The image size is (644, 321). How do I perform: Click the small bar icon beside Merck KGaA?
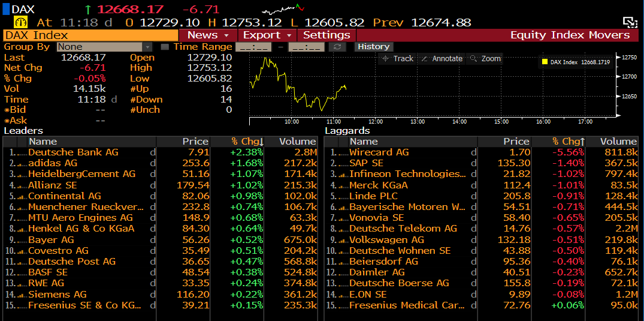coord(344,185)
